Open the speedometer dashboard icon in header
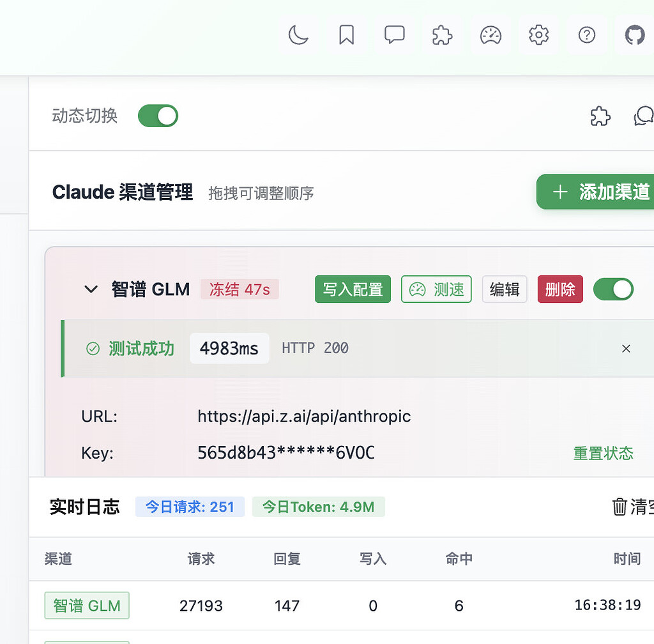654x644 pixels. click(x=490, y=35)
